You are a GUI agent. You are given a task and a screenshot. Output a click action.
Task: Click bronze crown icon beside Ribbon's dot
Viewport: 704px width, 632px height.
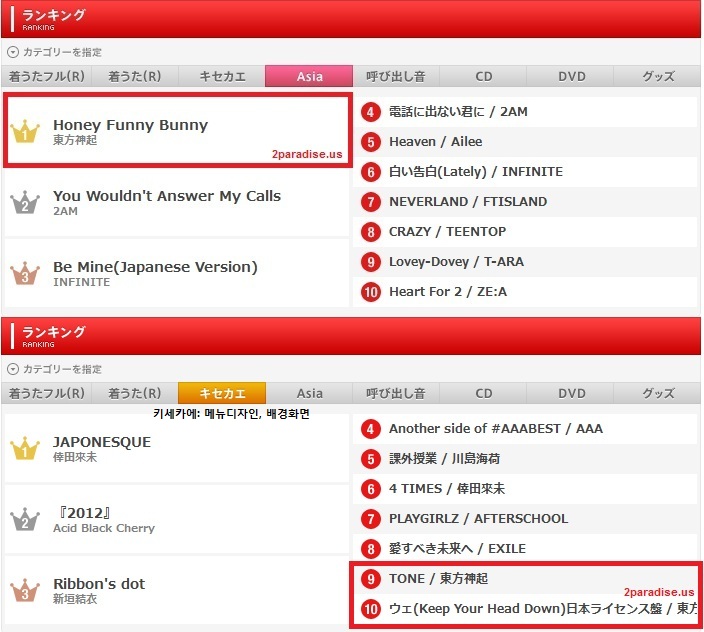pos(25,590)
